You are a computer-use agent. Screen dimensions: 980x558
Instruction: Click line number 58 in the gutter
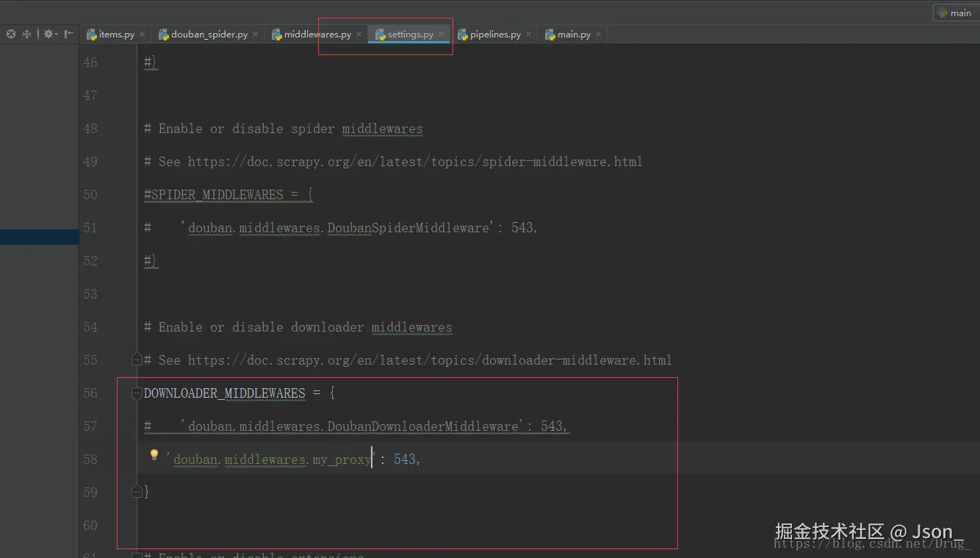point(90,459)
